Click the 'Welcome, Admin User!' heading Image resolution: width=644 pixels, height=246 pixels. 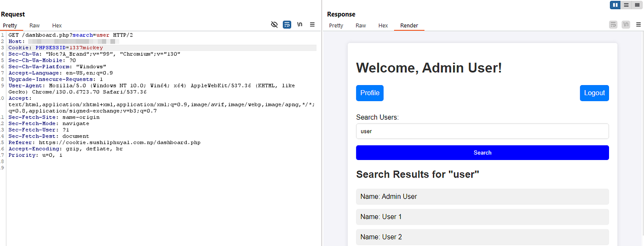pyautogui.click(x=429, y=68)
